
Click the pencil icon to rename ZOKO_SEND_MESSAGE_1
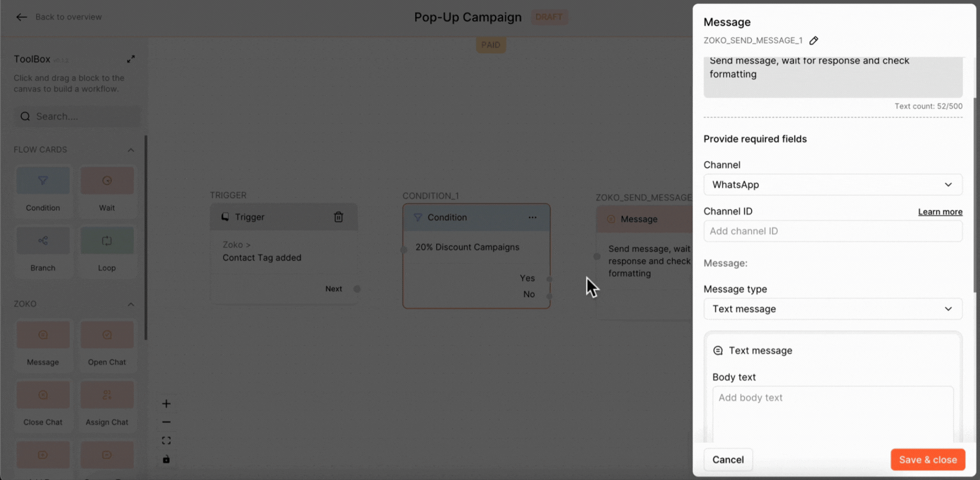tap(814, 40)
